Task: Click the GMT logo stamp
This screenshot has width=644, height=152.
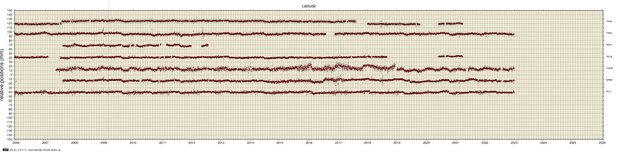Action: (5, 150)
